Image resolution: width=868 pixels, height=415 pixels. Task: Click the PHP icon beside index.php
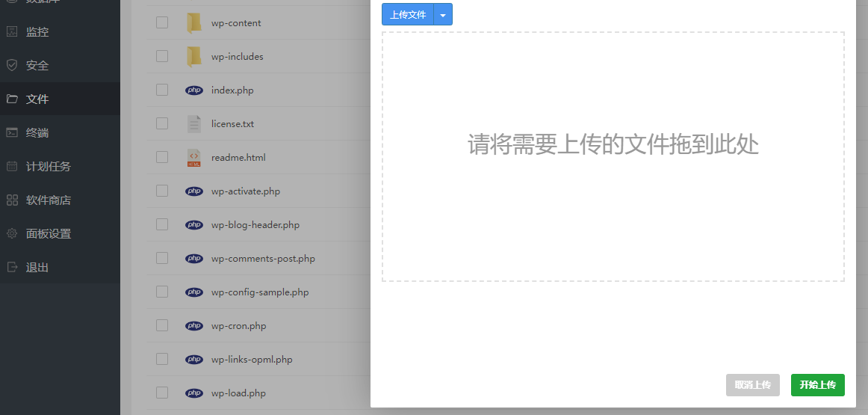(x=194, y=90)
